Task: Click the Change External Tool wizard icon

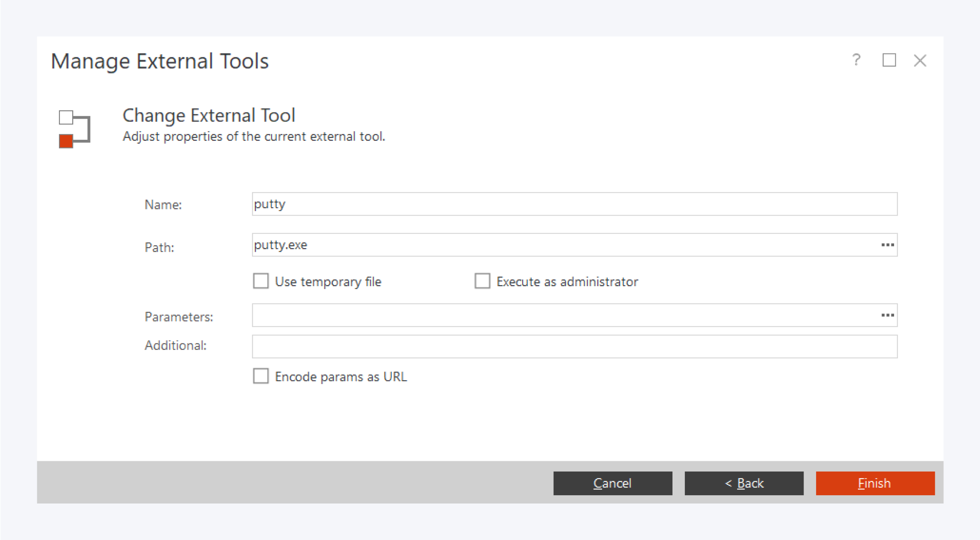Action: tap(74, 129)
